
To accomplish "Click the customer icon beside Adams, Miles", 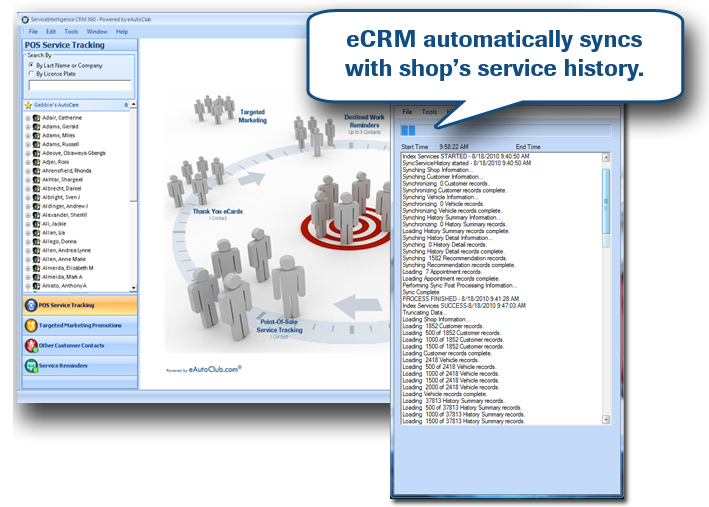I will (x=37, y=135).
